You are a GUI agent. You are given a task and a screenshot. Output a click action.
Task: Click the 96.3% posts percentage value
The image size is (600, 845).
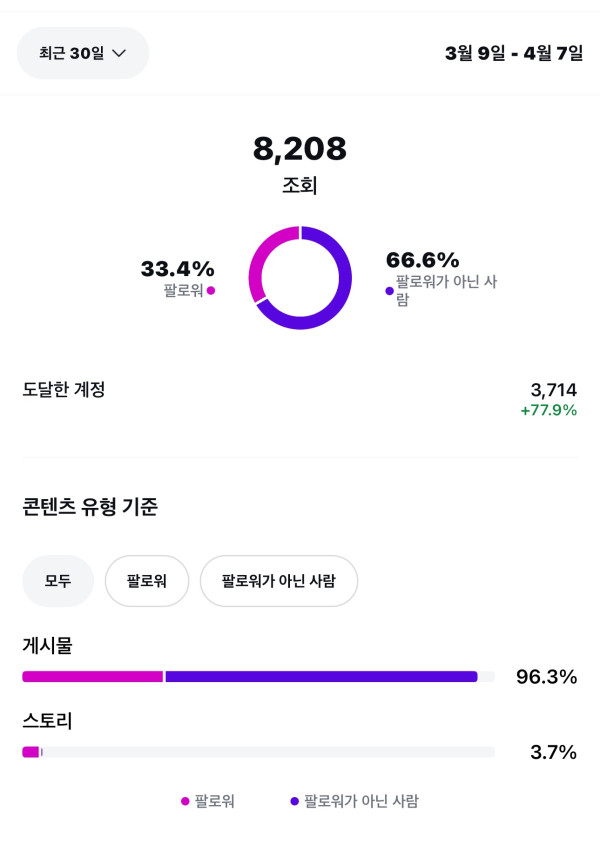tap(546, 677)
